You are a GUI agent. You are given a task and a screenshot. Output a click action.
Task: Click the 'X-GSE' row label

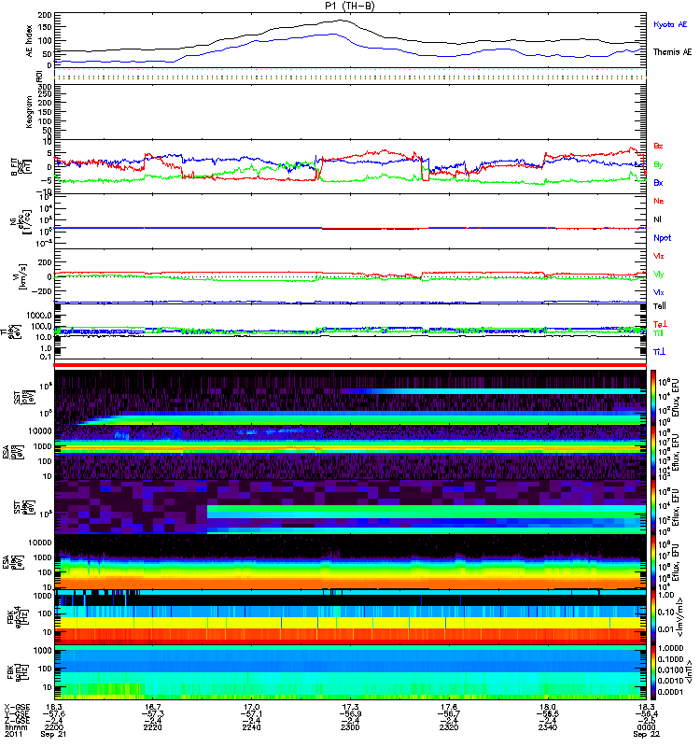point(15,707)
